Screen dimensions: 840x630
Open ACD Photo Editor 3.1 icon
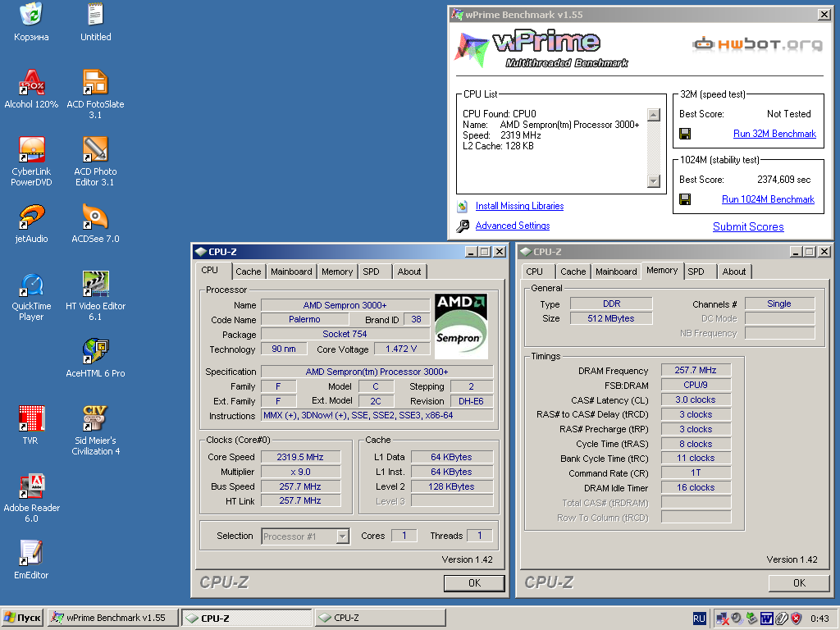point(95,149)
